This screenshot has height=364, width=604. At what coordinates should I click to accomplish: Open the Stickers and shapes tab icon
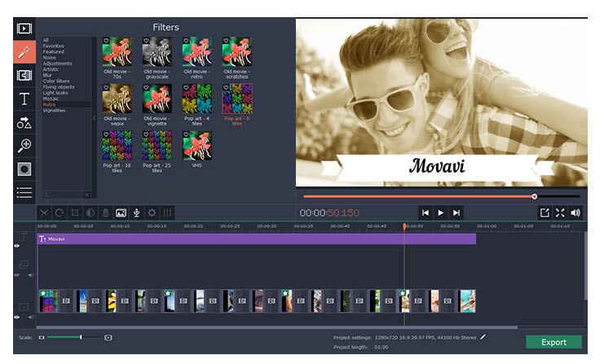[x=24, y=123]
